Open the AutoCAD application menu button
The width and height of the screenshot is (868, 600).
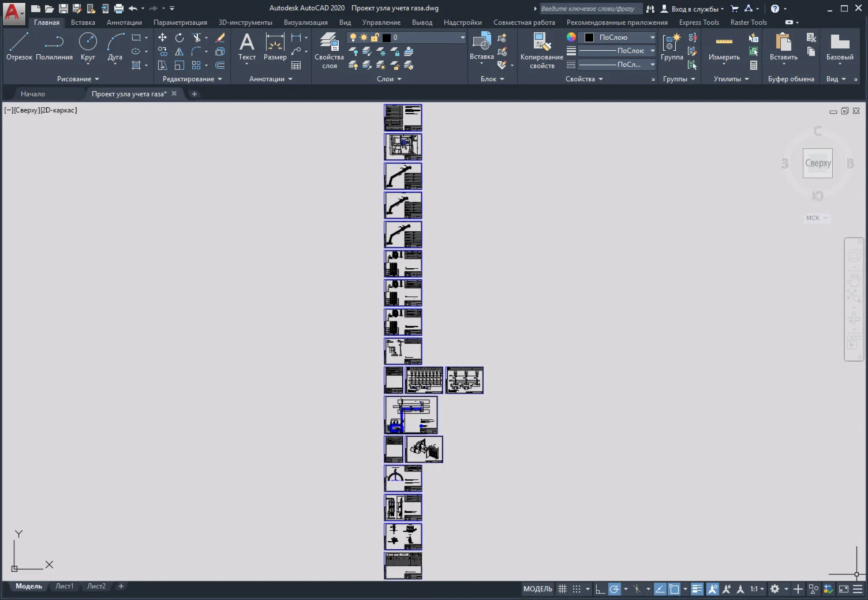13,13
